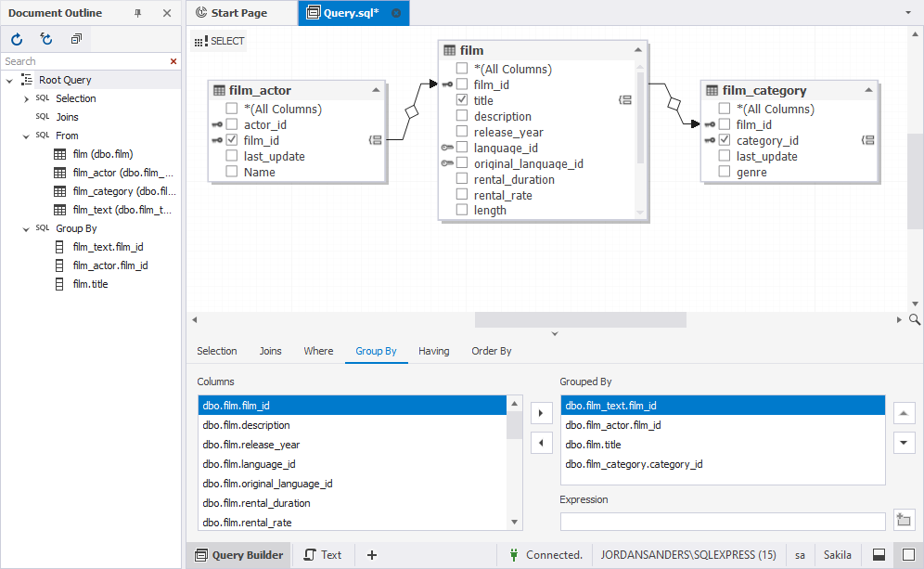
Task: Collapse the film_category table box
Action: 868,90
